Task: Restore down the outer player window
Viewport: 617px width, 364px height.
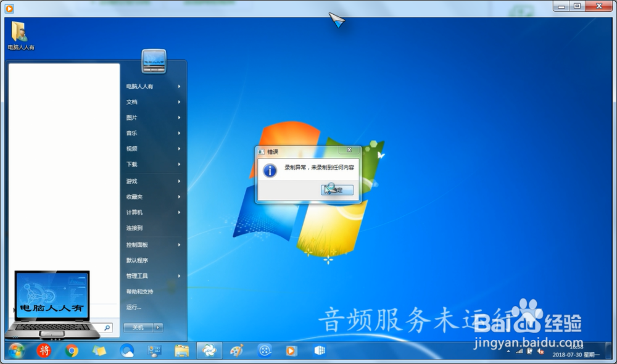Action: [578, 6]
